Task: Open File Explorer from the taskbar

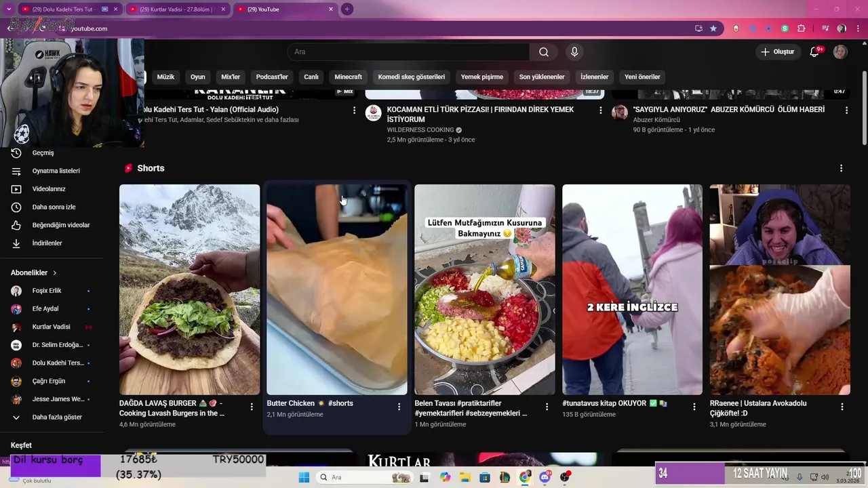Action: [465, 477]
